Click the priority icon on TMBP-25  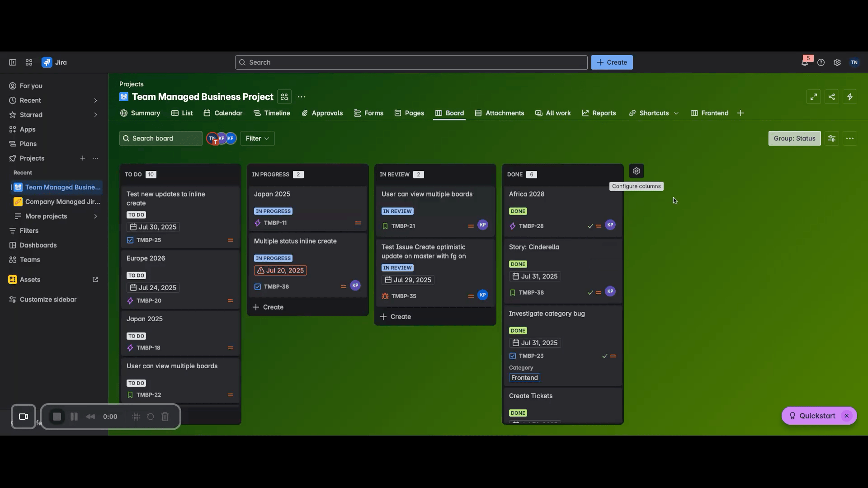231,240
